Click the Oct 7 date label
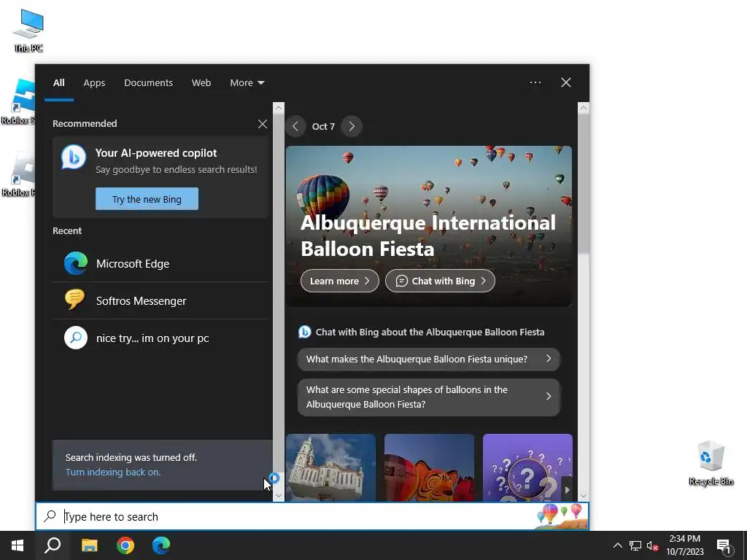 coord(323,127)
